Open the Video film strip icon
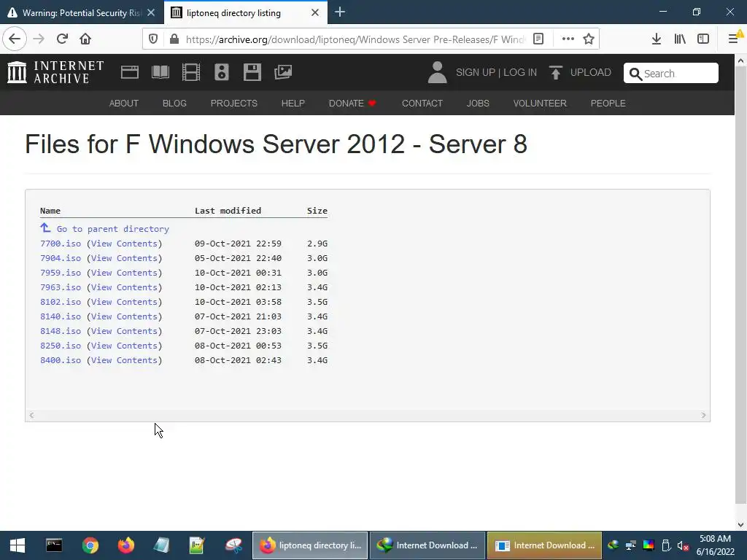The width and height of the screenshot is (747, 560). tap(191, 72)
